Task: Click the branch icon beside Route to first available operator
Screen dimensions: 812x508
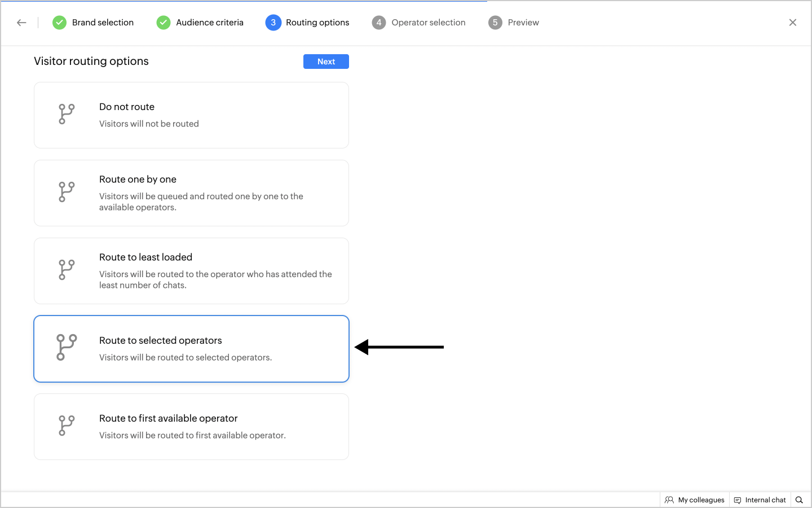Action: coord(67,426)
